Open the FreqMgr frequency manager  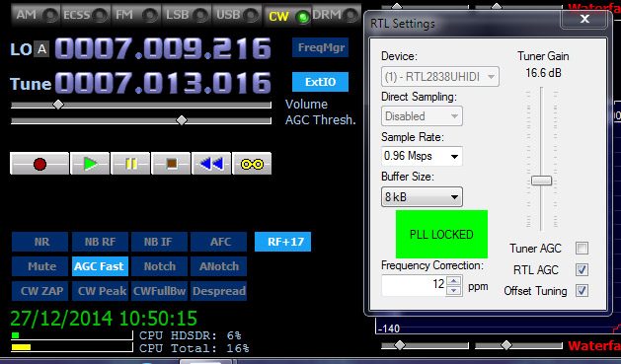(321, 47)
